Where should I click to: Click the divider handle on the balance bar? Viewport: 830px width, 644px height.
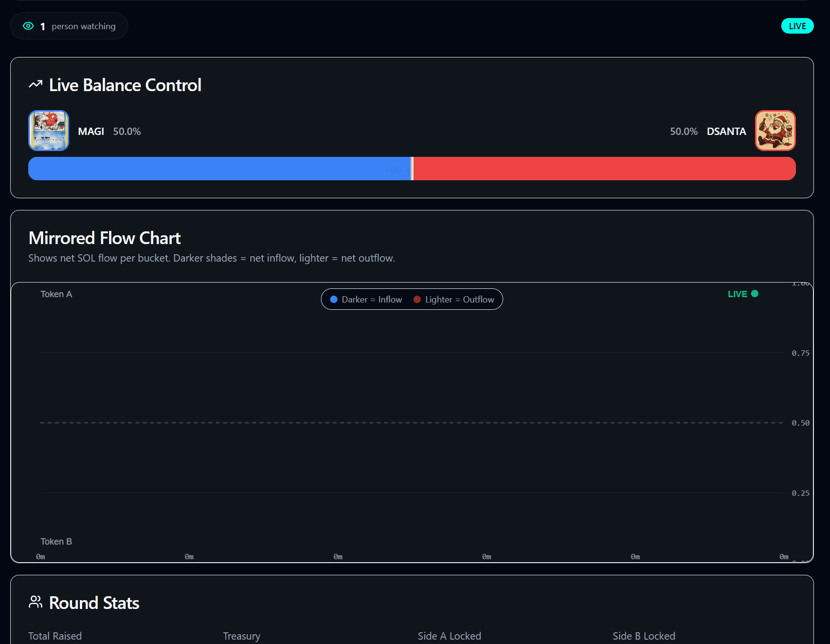point(412,168)
